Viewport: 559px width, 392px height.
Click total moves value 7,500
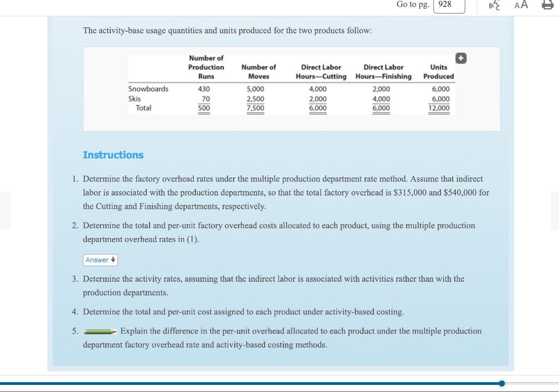255,108
